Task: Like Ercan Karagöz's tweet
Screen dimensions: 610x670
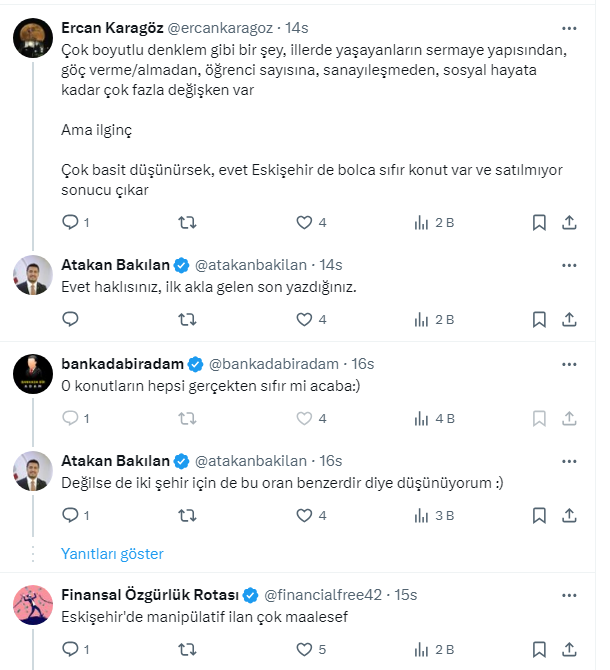Action: (x=304, y=222)
